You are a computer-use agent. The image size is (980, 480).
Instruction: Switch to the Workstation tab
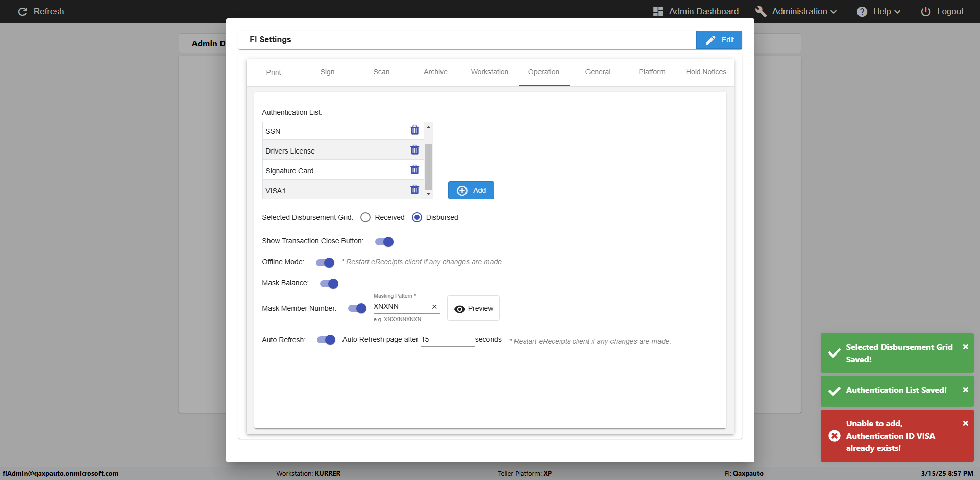[489, 72]
